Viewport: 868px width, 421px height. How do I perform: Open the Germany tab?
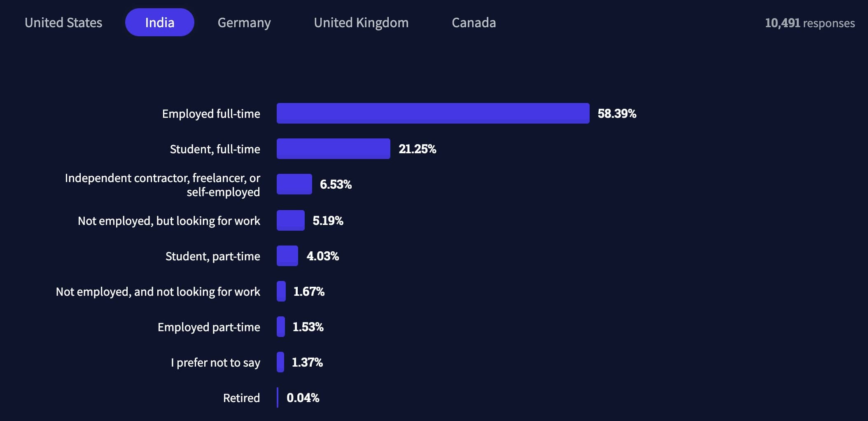(244, 23)
